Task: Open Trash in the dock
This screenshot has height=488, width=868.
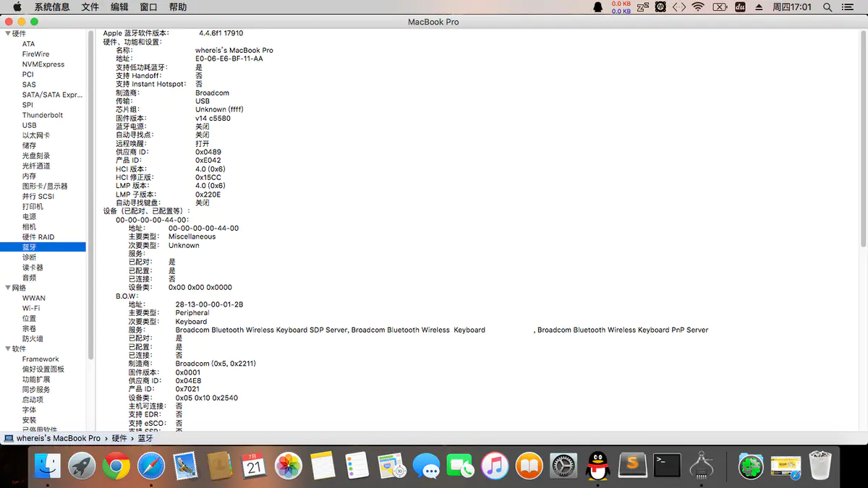Action: coord(820,466)
